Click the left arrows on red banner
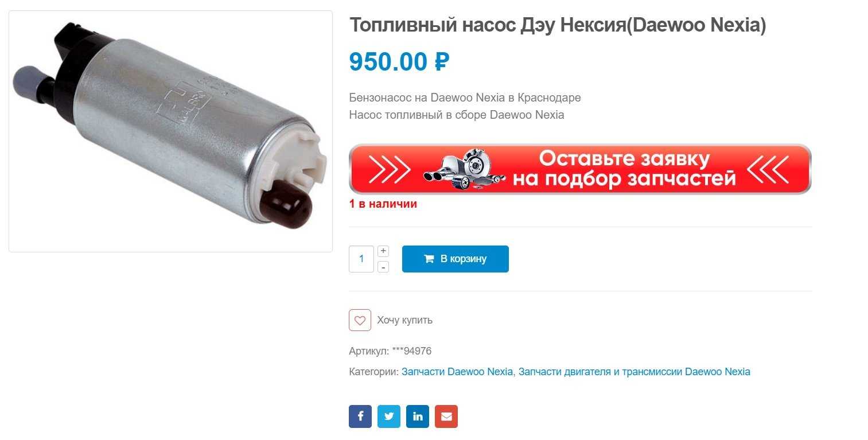Image resolution: width=868 pixels, height=440 pixels. (389, 169)
